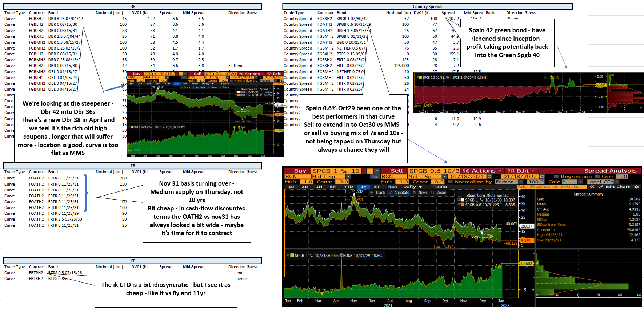644x312 pixels.
Task: Toggle the Corr checkbox
Action: tap(597, 177)
